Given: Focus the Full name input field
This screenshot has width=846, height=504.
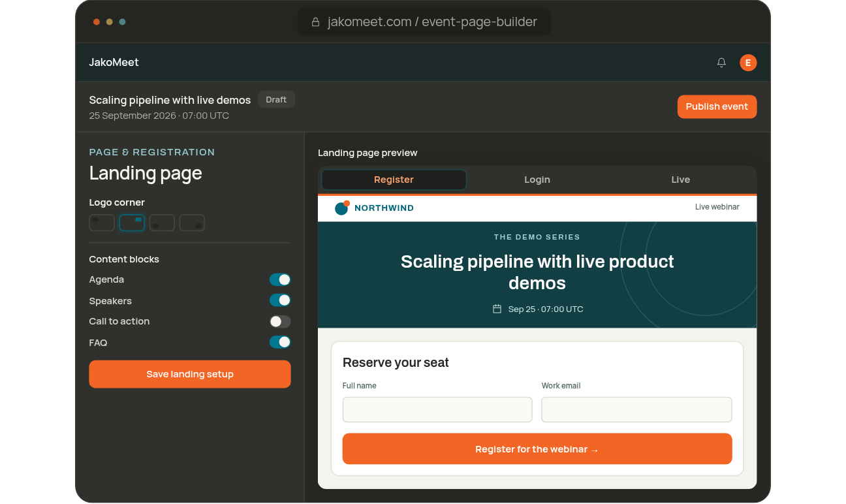Looking at the screenshot, I should (437, 410).
